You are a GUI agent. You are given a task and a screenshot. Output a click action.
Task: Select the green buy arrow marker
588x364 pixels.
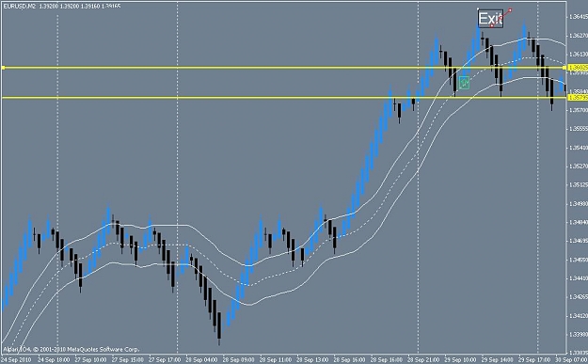(464, 83)
